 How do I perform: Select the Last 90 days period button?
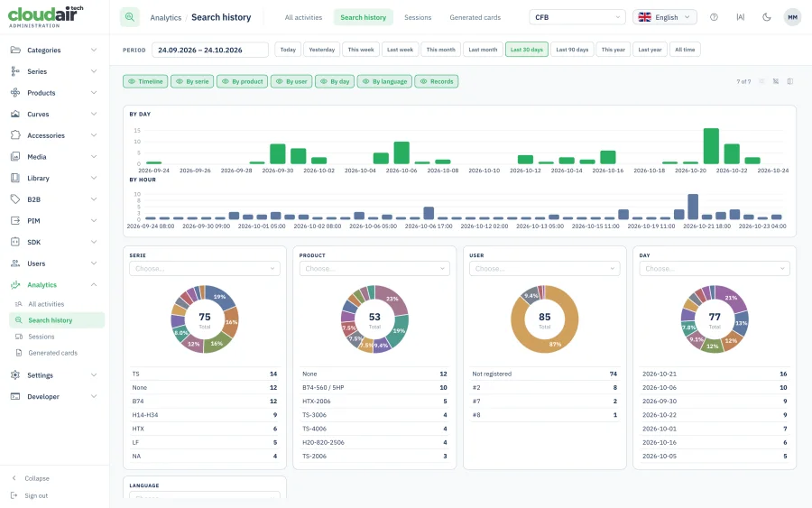coord(572,50)
